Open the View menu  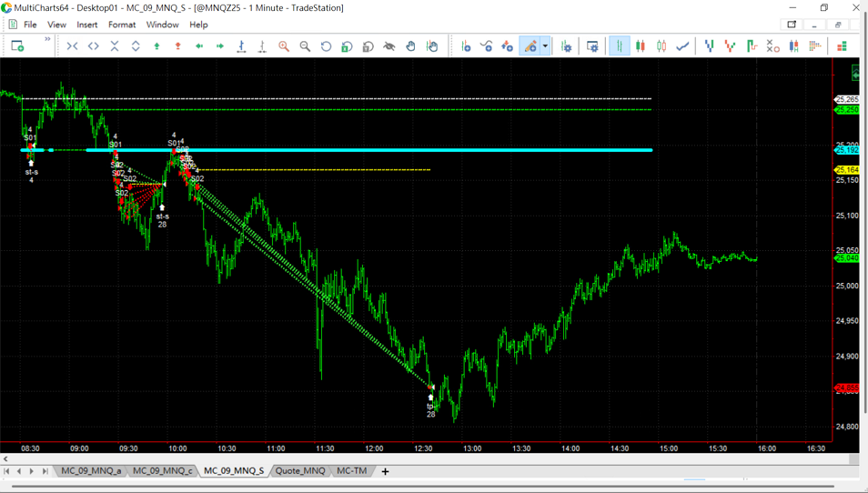[x=56, y=25]
